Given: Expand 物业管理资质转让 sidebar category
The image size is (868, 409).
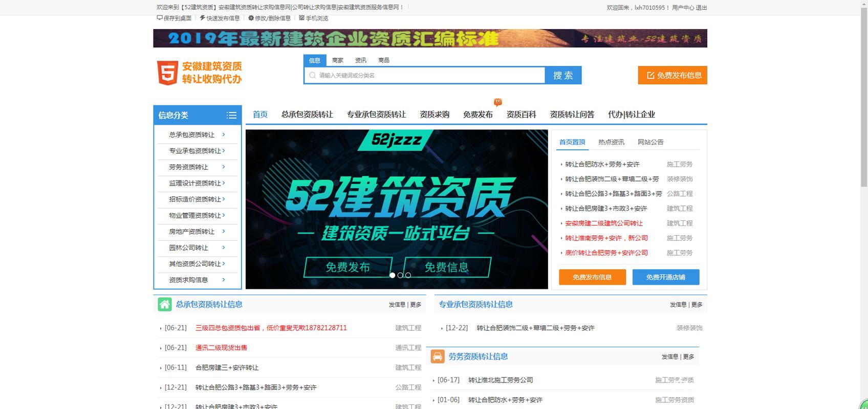Looking at the screenshot, I should (x=198, y=215).
